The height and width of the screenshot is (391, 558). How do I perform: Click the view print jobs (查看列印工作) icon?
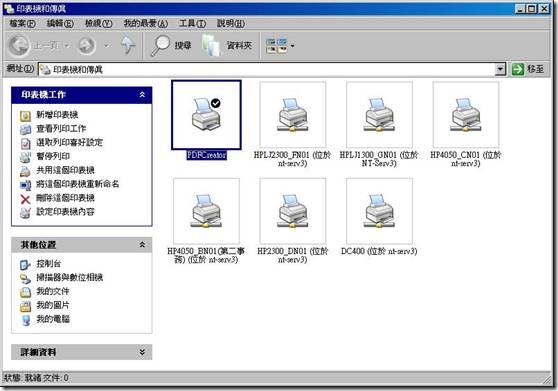click(x=25, y=129)
